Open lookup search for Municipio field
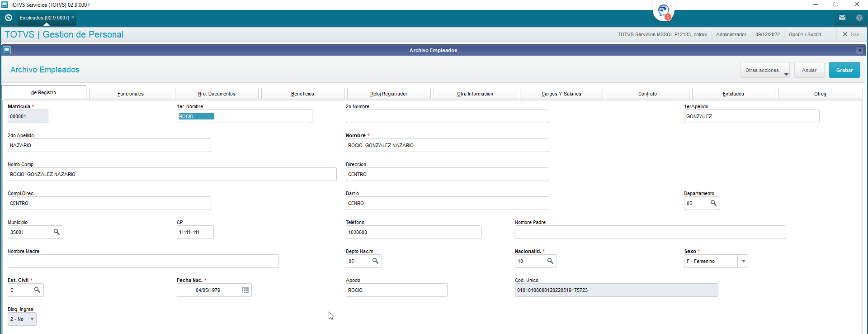This screenshot has width=868, height=334. (x=57, y=232)
